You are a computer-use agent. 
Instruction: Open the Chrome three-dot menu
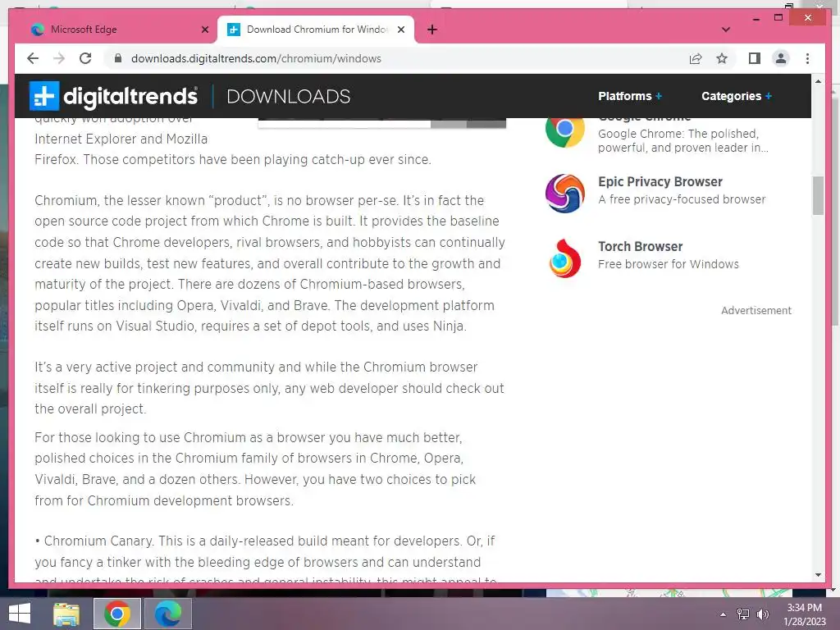807,58
